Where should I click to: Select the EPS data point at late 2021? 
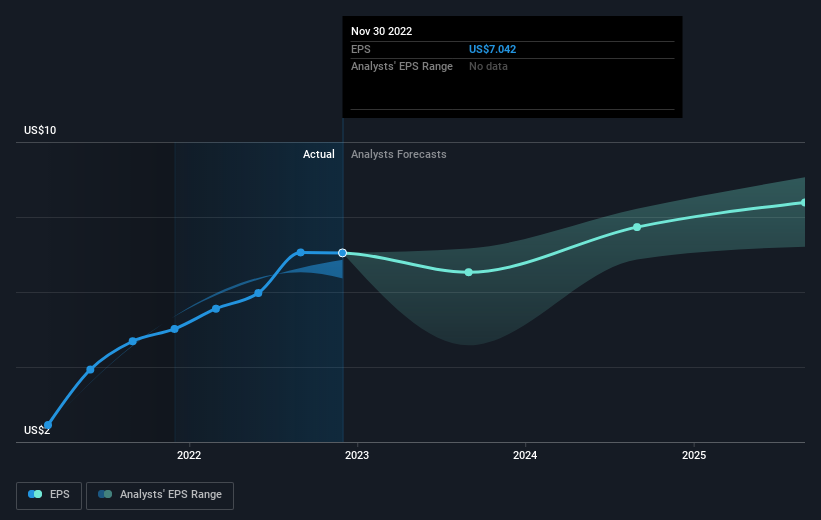tap(175, 329)
